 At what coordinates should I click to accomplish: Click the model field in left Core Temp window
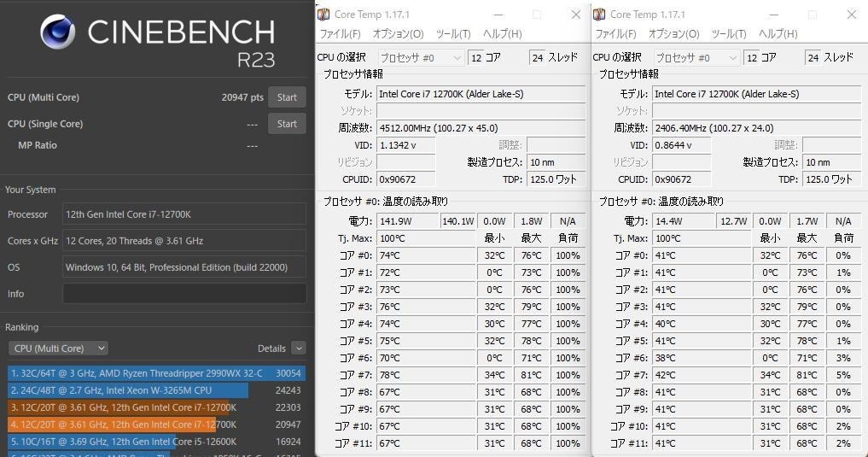(481, 94)
